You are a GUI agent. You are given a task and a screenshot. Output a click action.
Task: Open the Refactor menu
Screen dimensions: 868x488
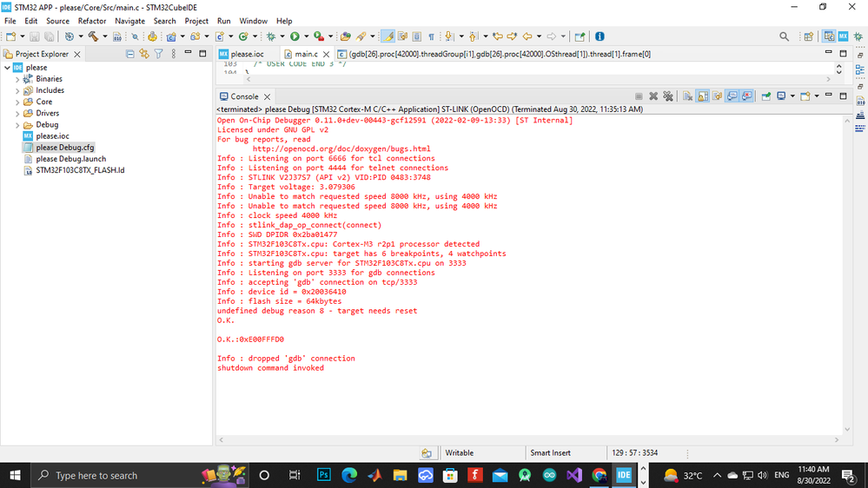tap(92, 21)
